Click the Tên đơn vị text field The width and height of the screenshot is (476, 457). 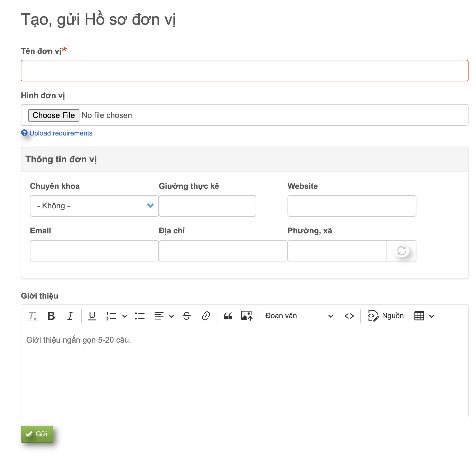click(244, 71)
